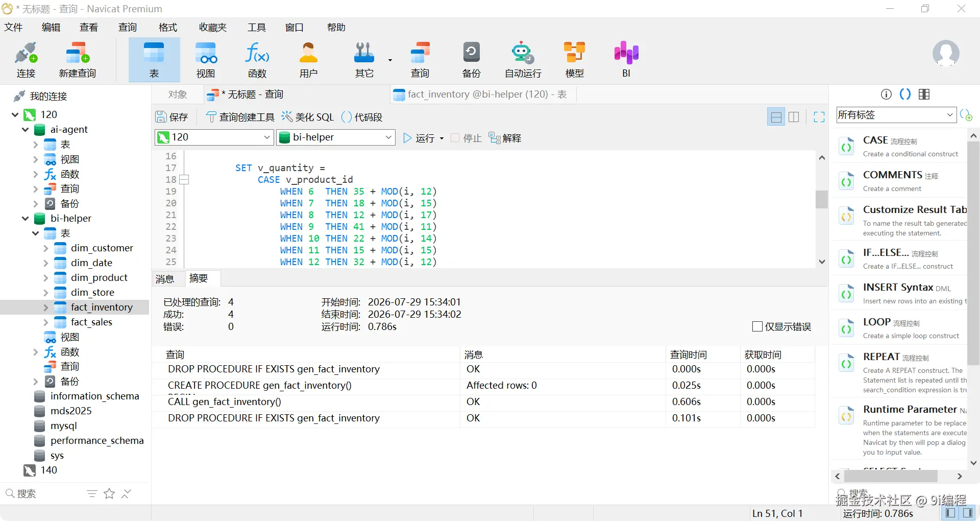
Task: Click the 解释 (Explain) button
Action: [x=505, y=138]
